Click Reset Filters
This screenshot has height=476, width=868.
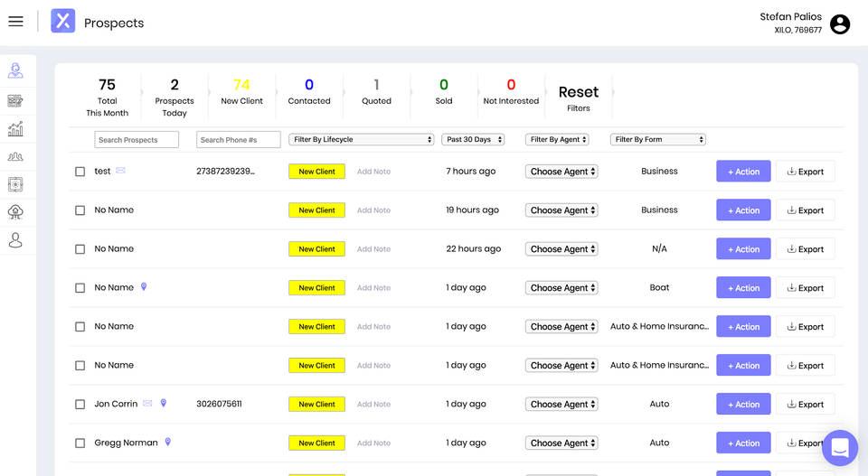click(x=579, y=98)
